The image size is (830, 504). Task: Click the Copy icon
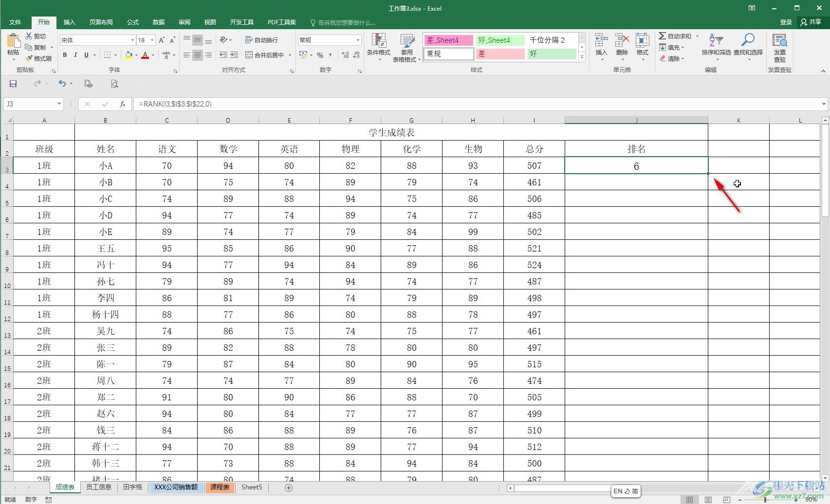pyautogui.click(x=29, y=47)
